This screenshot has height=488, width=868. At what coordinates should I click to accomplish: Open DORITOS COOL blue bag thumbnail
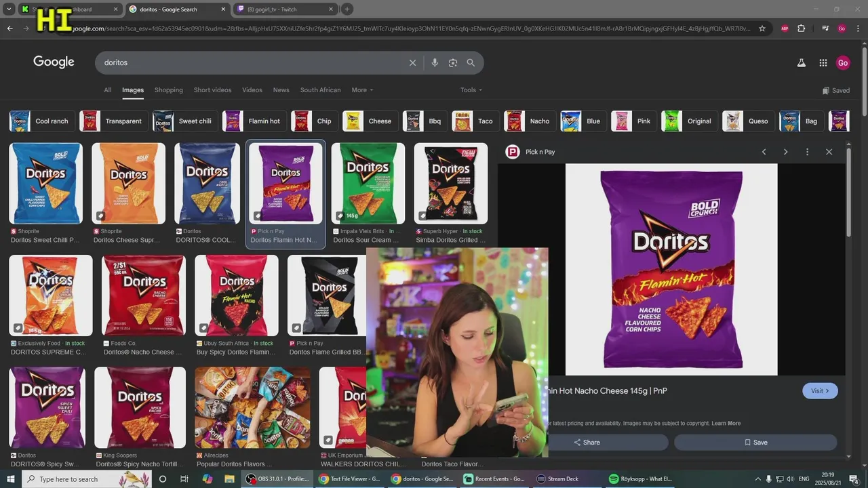click(207, 183)
